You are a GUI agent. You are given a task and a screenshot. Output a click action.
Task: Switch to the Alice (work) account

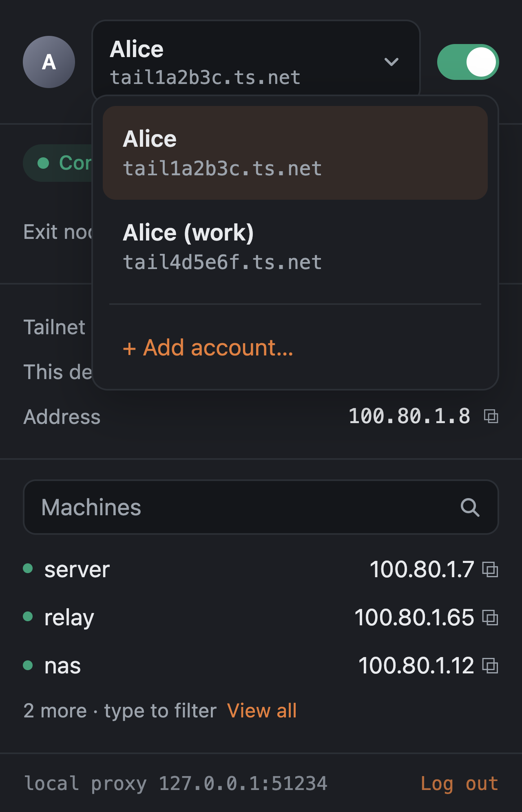pyautogui.click(x=295, y=247)
